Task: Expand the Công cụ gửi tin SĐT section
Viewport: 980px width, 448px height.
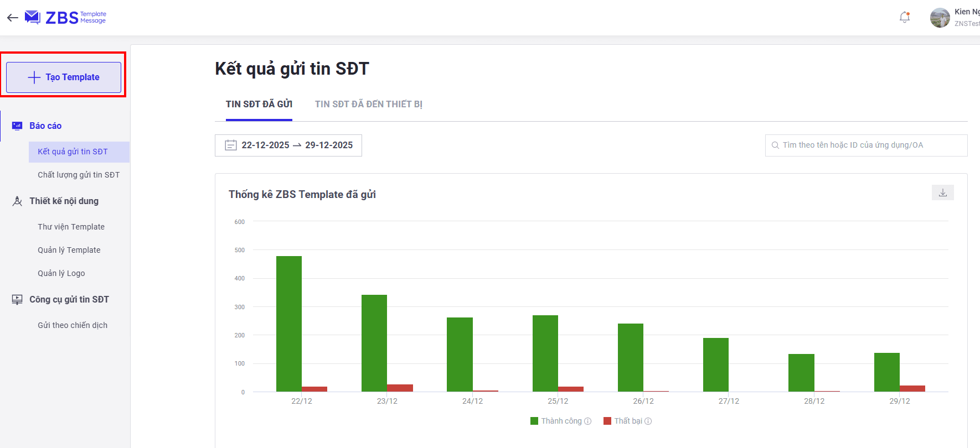Action: tap(69, 300)
